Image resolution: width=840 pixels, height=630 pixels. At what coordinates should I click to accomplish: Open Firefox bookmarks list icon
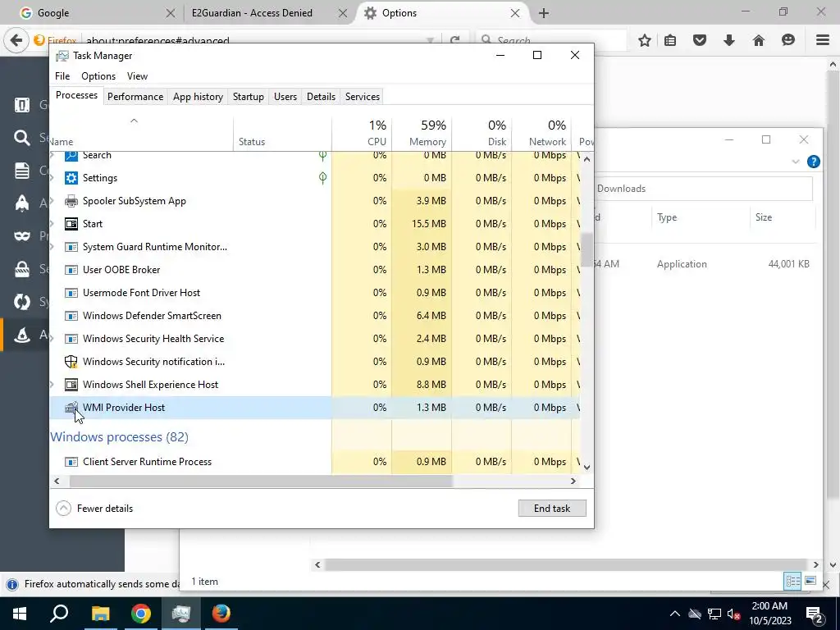(670, 40)
